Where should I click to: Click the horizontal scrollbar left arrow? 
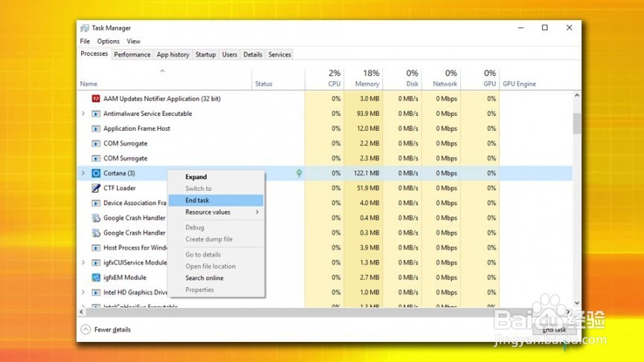pos(81,312)
